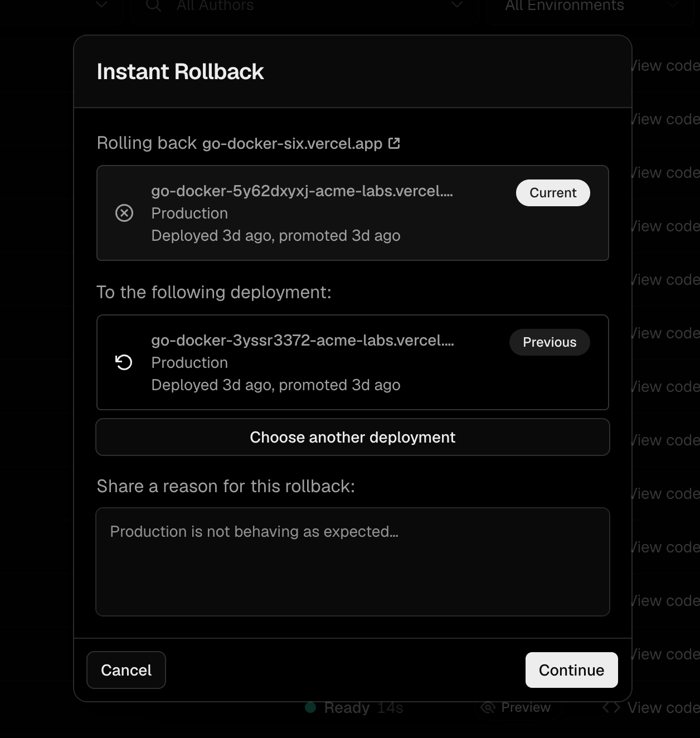Click the search magnifier icon beside All Authors
This screenshot has width=700, height=738.
point(153,6)
